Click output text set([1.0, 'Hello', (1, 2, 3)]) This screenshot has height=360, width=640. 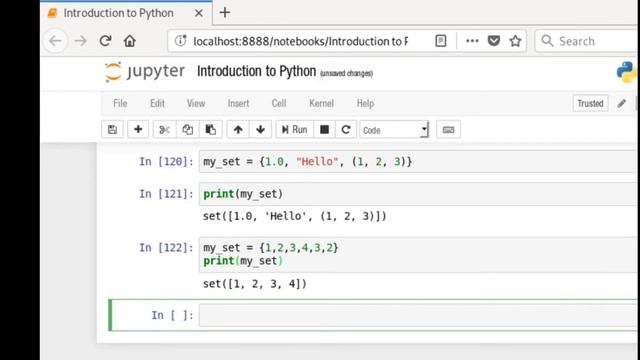[294, 216]
